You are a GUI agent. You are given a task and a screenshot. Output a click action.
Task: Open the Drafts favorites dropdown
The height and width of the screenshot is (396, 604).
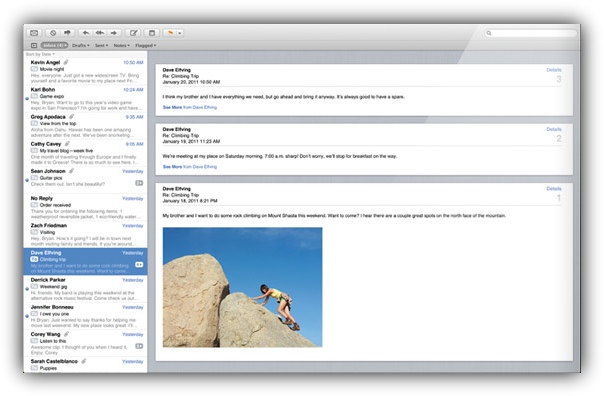pyautogui.click(x=81, y=45)
